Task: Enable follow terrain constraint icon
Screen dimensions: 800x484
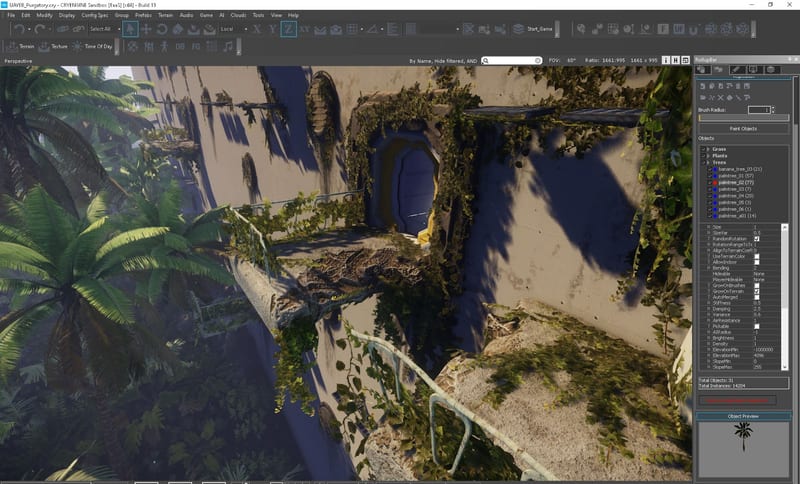Action: pos(320,29)
